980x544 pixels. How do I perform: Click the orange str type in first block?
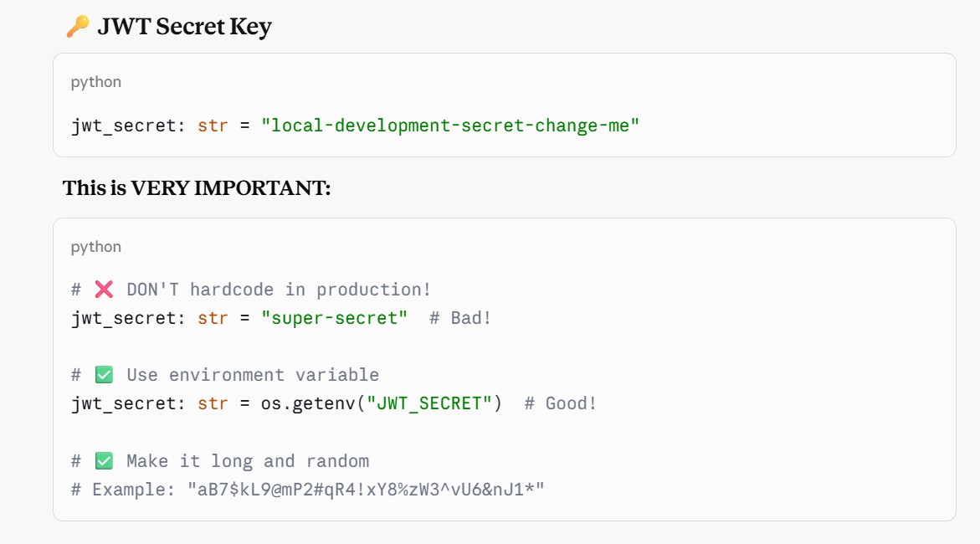(x=213, y=126)
